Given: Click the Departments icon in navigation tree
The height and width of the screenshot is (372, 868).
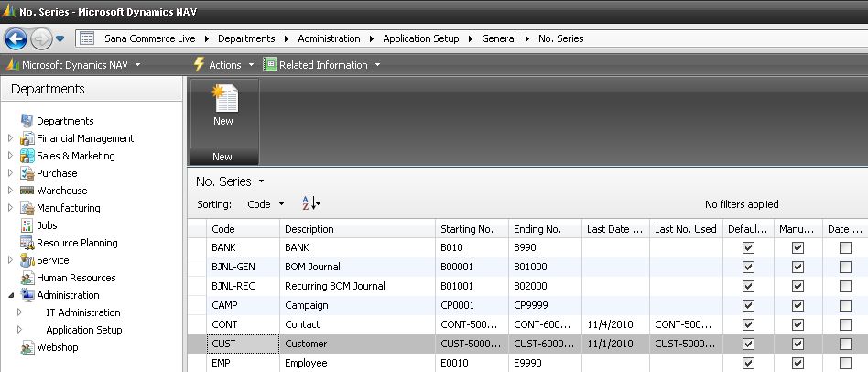Looking at the screenshot, I should tap(27, 121).
